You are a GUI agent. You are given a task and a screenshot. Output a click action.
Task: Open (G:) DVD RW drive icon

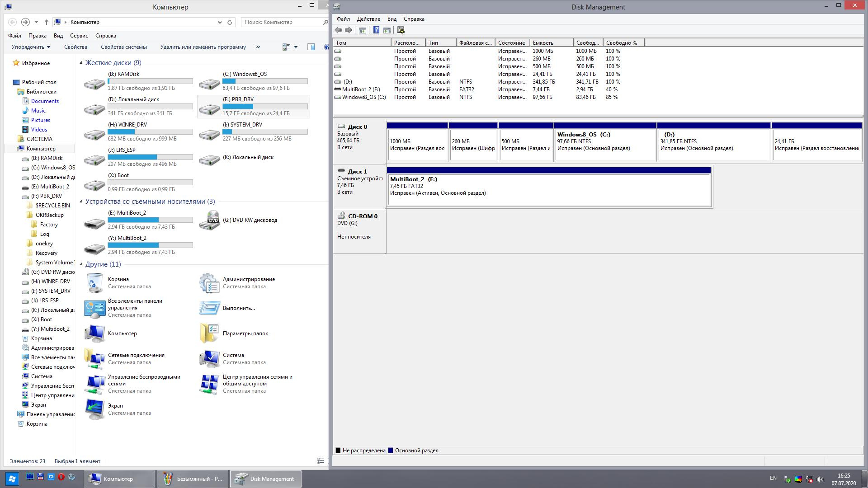[x=209, y=221]
